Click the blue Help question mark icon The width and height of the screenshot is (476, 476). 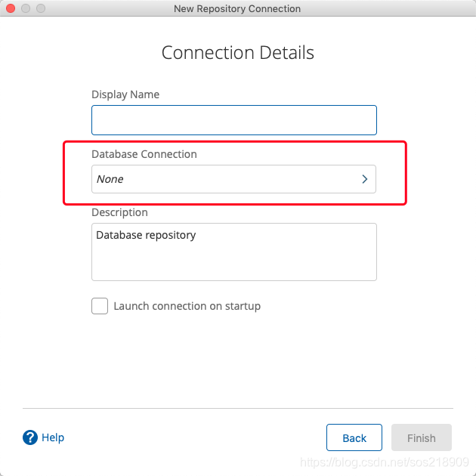[30, 437]
